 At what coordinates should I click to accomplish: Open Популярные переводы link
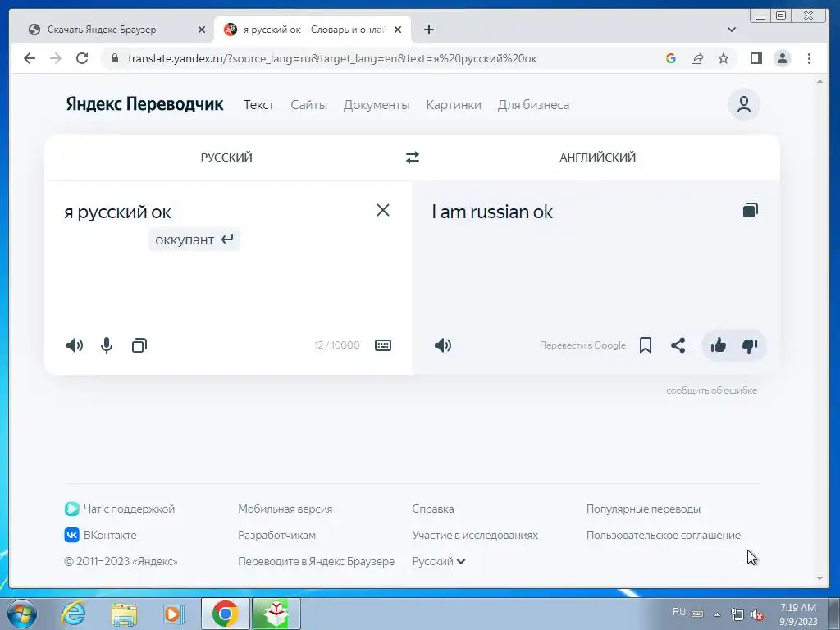(643, 509)
